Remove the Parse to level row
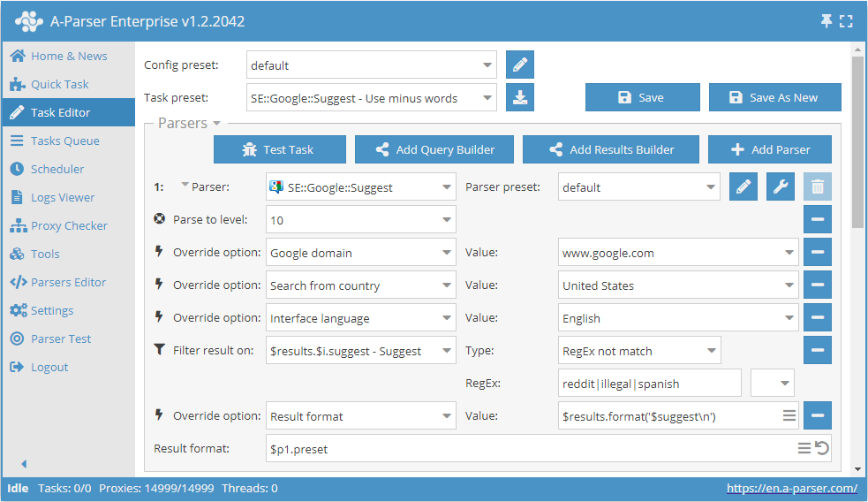 (x=818, y=219)
